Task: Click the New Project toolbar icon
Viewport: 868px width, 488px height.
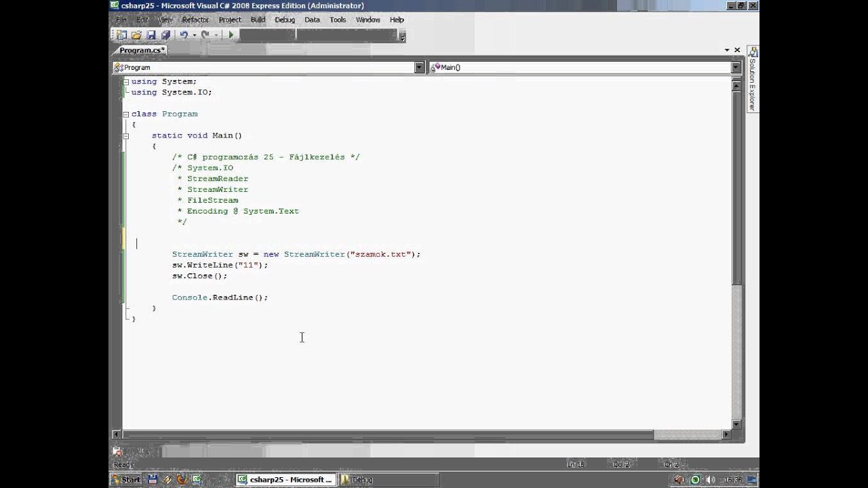Action: pos(121,35)
